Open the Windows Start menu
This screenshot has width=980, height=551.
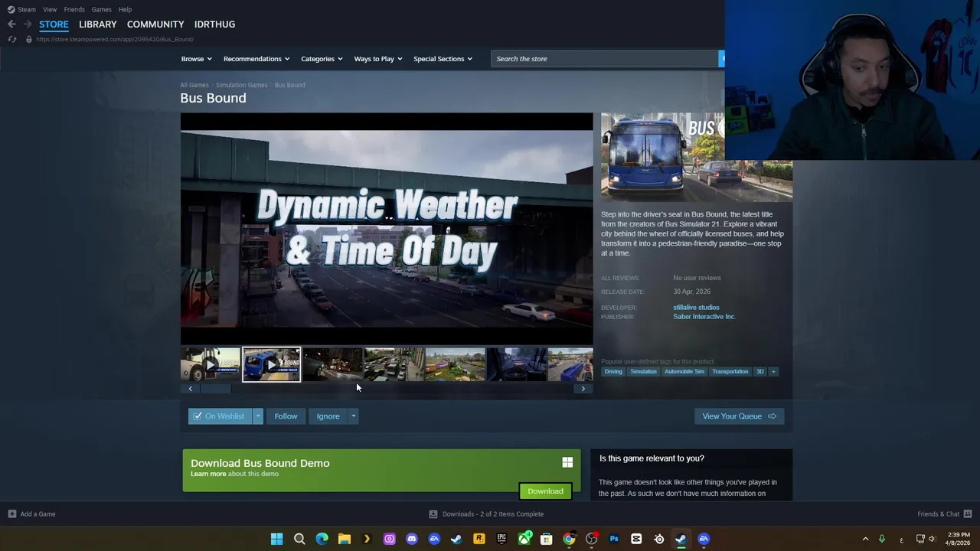click(x=276, y=539)
